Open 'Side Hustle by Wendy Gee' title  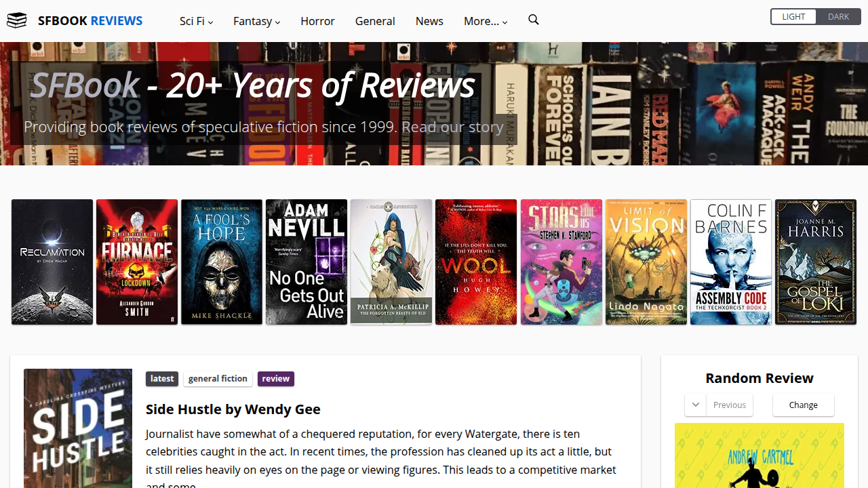click(x=233, y=409)
